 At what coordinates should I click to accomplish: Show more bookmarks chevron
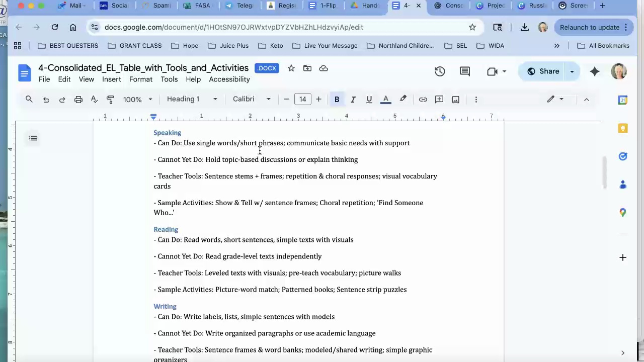tap(556, 46)
